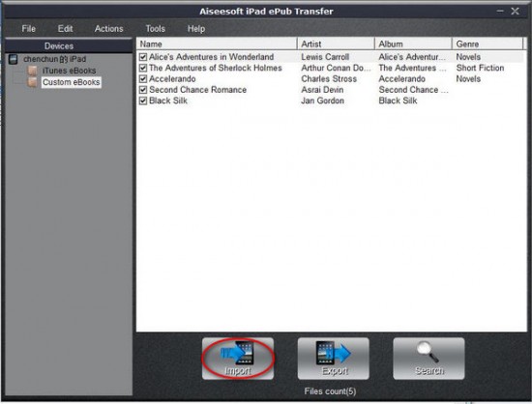The width and height of the screenshot is (532, 404).
Task: Click the Export iPad icon button
Action: tap(333, 359)
